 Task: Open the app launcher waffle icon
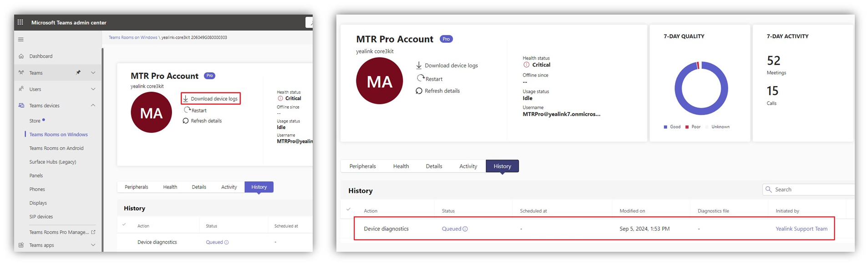tap(20, 22)
